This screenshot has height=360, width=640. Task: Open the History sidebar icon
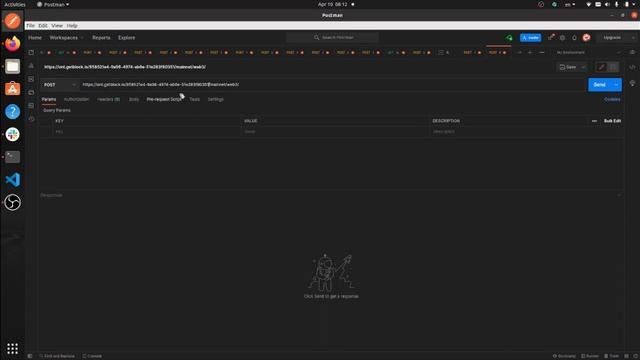click(31, 119)
